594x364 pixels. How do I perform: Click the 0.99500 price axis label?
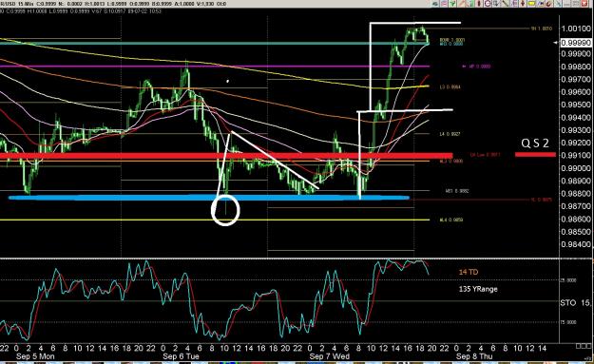click(x=576, y=105)
